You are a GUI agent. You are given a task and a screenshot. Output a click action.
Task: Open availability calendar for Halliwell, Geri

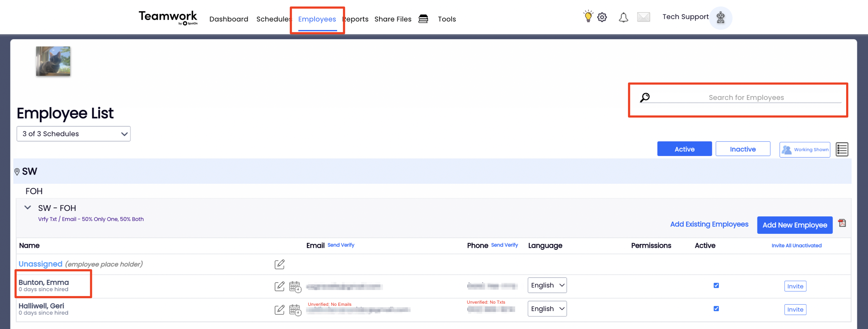[x=295, y=310]
